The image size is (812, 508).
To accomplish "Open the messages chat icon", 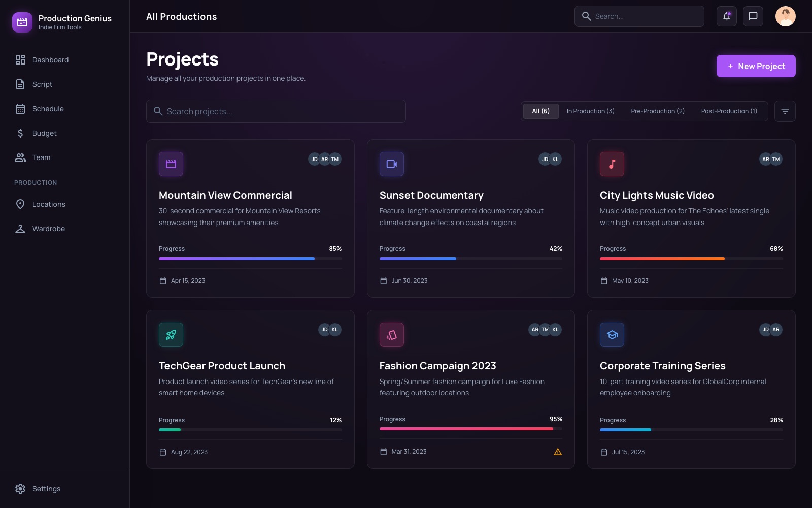I will click(753, 16).
